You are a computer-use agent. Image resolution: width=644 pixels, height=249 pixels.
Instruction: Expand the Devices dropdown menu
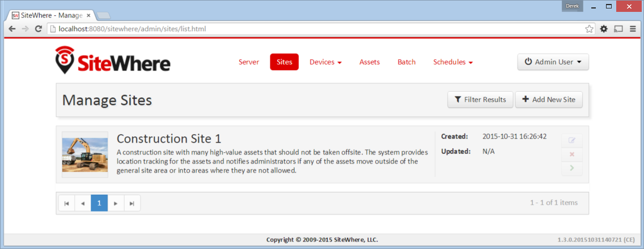(x=326, y=62)
